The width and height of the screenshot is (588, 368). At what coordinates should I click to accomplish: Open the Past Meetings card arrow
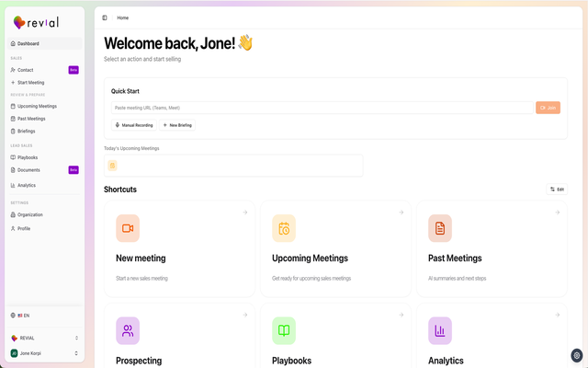pyautogui.click(x=558, y=213)
